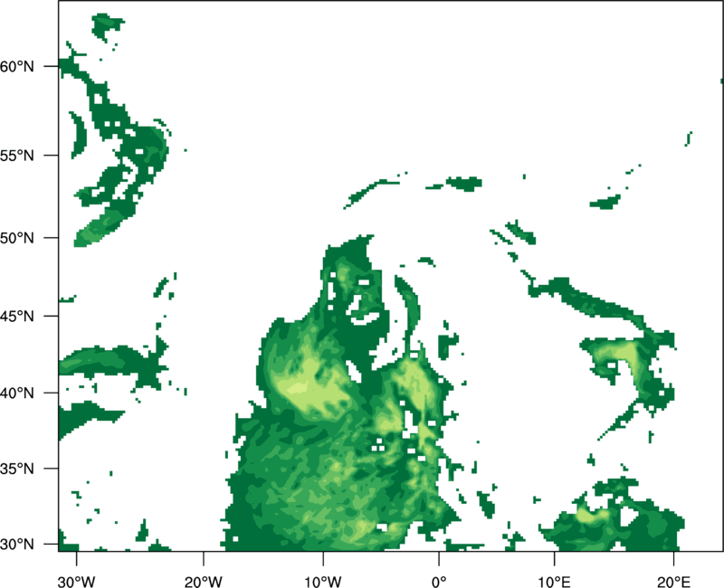Select the 45°N latitude label
The height and width of the screenshot is (588, 724).
17,316
